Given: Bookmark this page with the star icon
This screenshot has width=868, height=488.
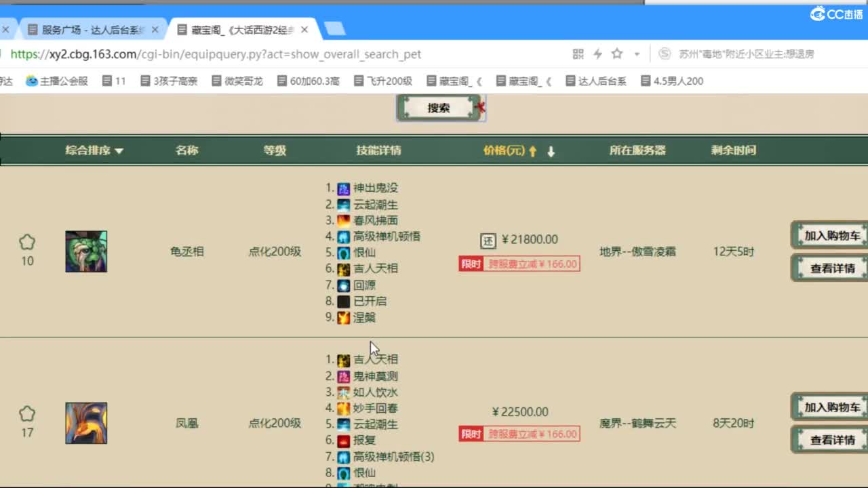Looking at the screenshot, I should click(x=616, y=54).
